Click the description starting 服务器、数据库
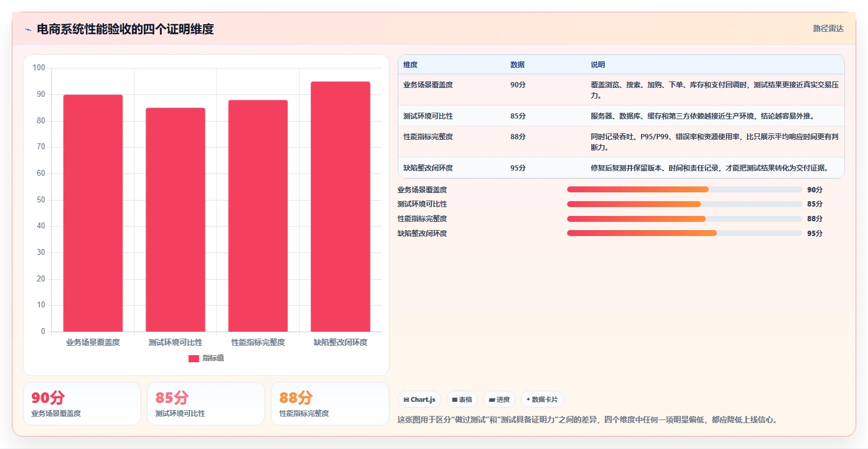 click(703, 116)
